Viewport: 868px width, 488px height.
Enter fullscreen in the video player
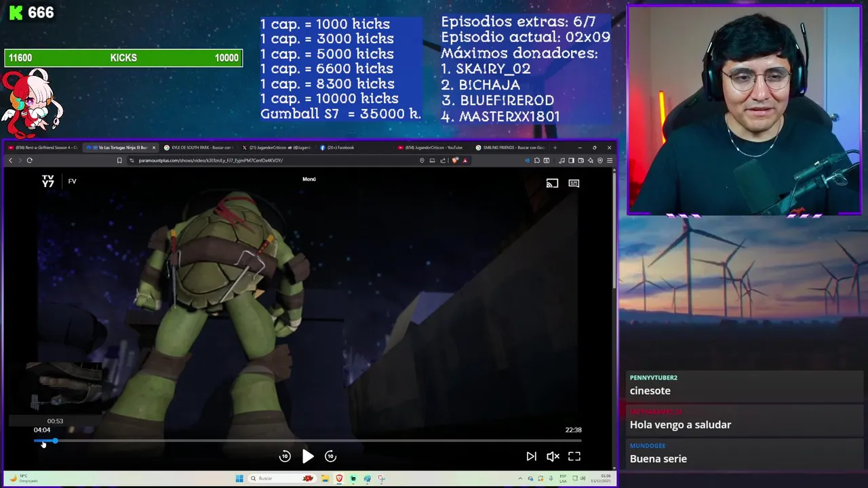pyautogui.click(x=574, y=456)
